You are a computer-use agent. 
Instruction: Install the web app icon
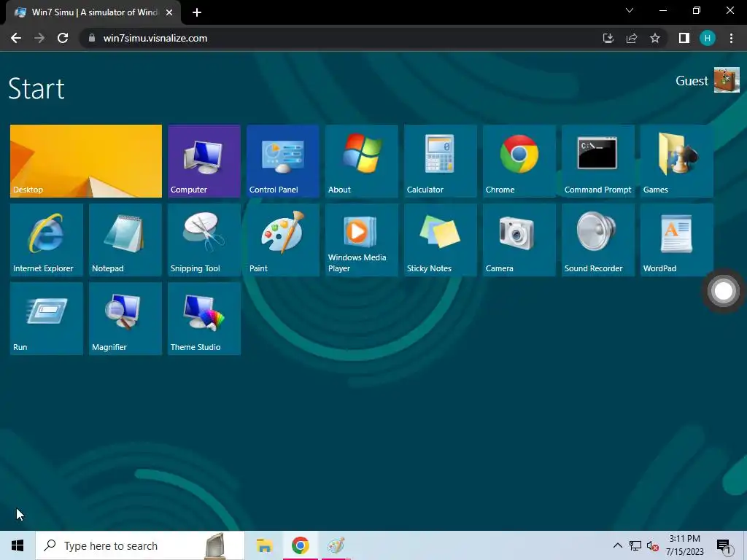tap(608, 38)
